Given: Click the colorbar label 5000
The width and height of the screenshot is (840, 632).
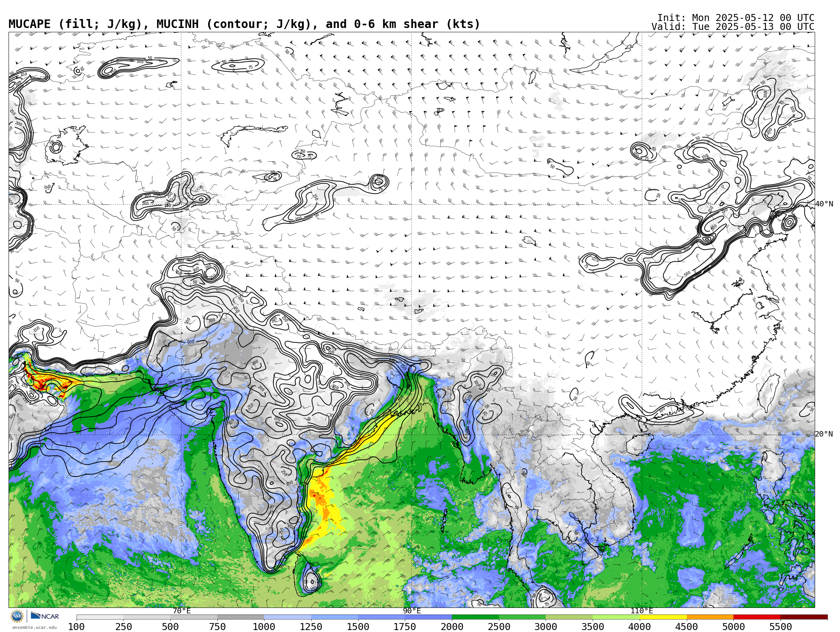Looking at the screenshot, I should tap(733, 627).
